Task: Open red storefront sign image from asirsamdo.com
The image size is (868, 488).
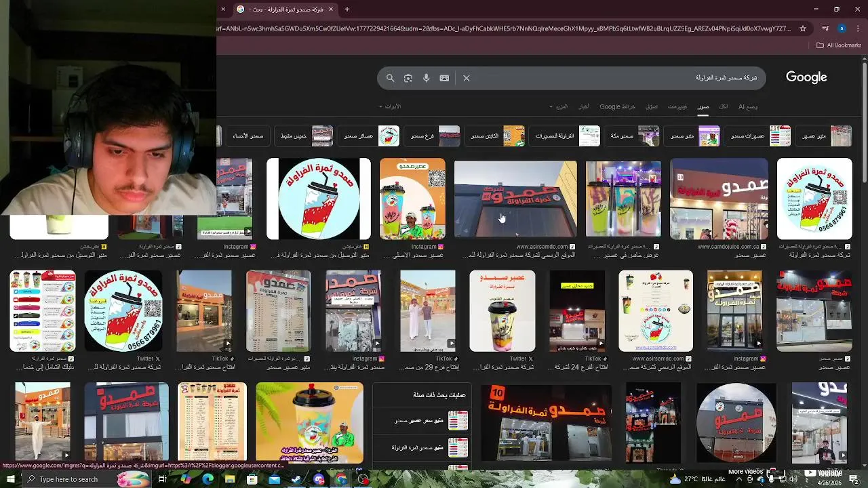Action: [x=515, y=199]
